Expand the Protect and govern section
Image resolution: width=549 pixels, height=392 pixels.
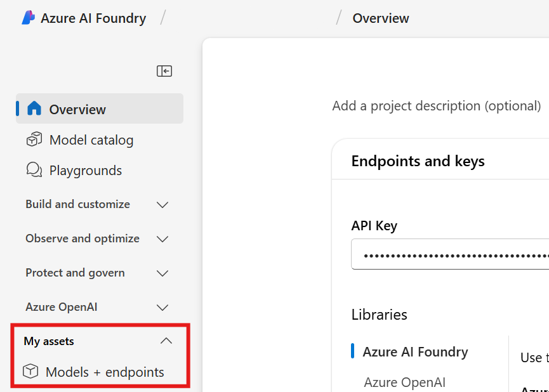click(x=162, y=273)
